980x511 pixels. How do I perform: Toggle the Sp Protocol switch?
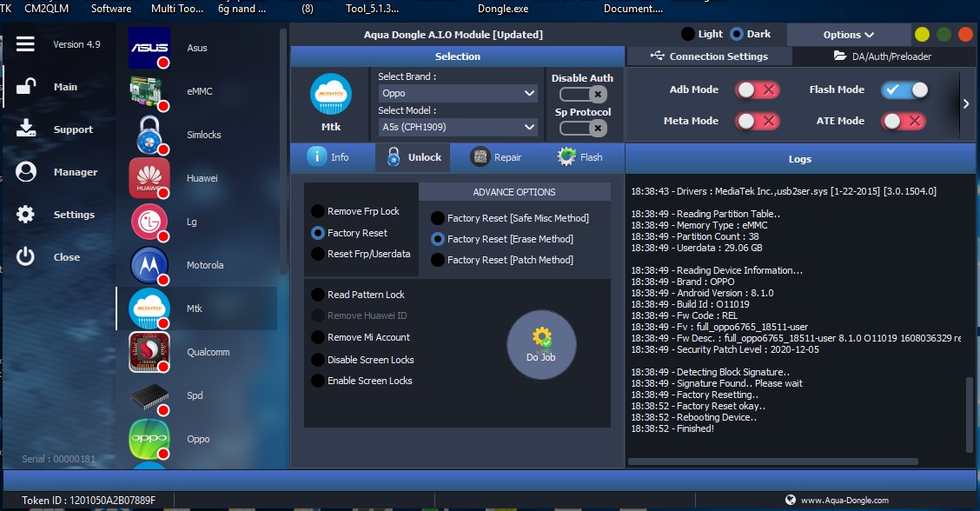pos(583,129)
